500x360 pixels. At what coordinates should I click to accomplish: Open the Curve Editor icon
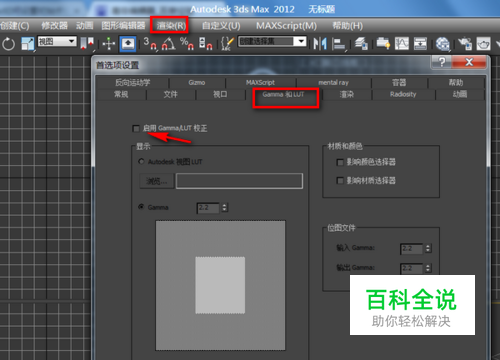pyautogui.click(x=402, y=44)
